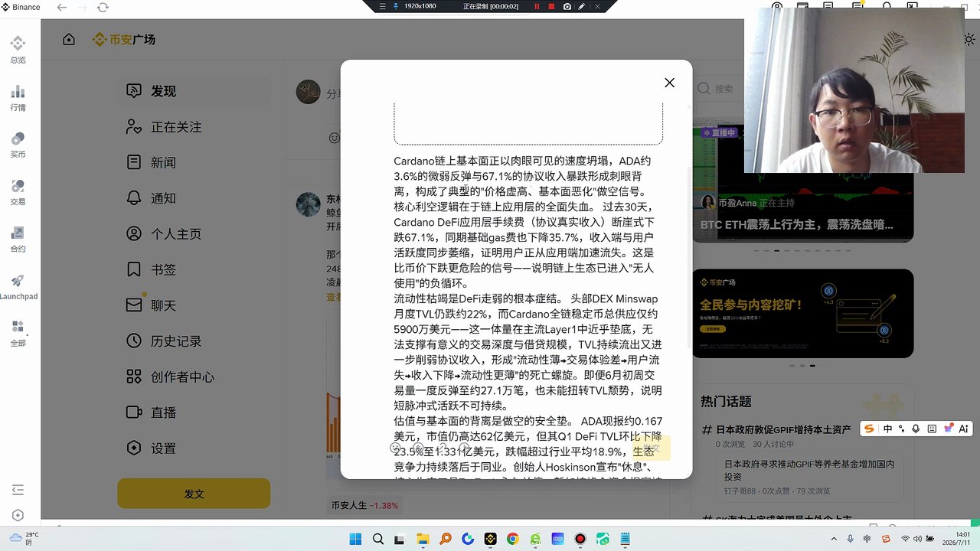Collapse the left sidebar arrow icon
Viewport: 980px width, 551px height.
click(x=18, y=489)
